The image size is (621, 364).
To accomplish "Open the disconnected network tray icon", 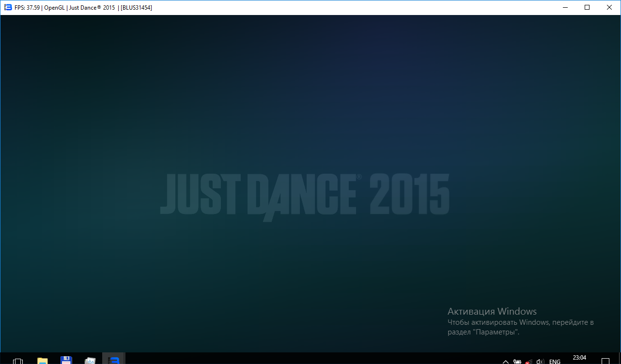I will 529,362.
